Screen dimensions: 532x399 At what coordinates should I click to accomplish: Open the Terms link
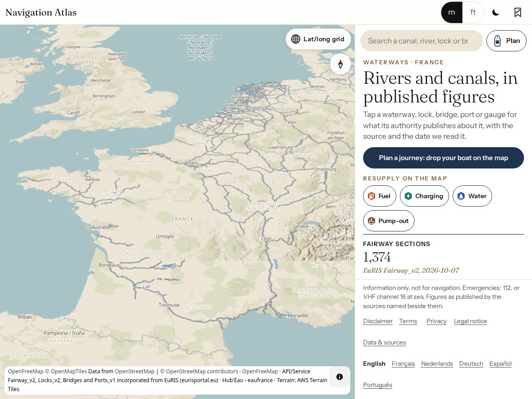tap(408, 321)
